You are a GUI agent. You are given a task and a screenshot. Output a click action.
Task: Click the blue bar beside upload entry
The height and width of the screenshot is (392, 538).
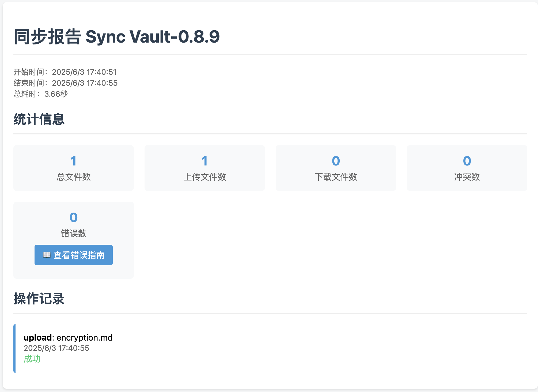pos(14,348)
